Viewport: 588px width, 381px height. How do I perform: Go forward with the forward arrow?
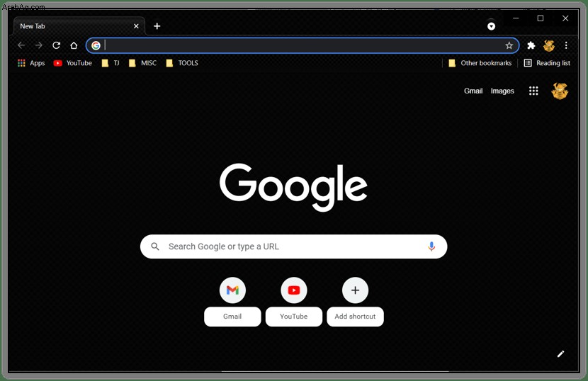click(x=39, y=45)
